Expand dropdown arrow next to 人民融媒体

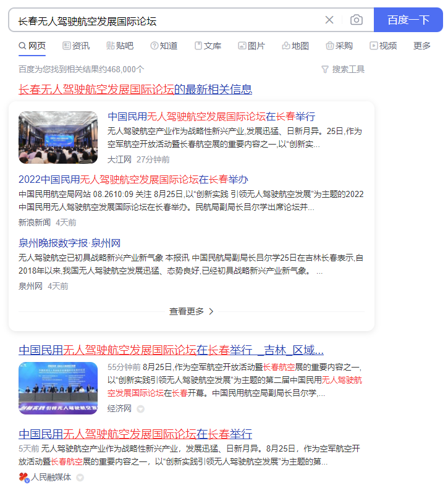click(x=80, y=477)
